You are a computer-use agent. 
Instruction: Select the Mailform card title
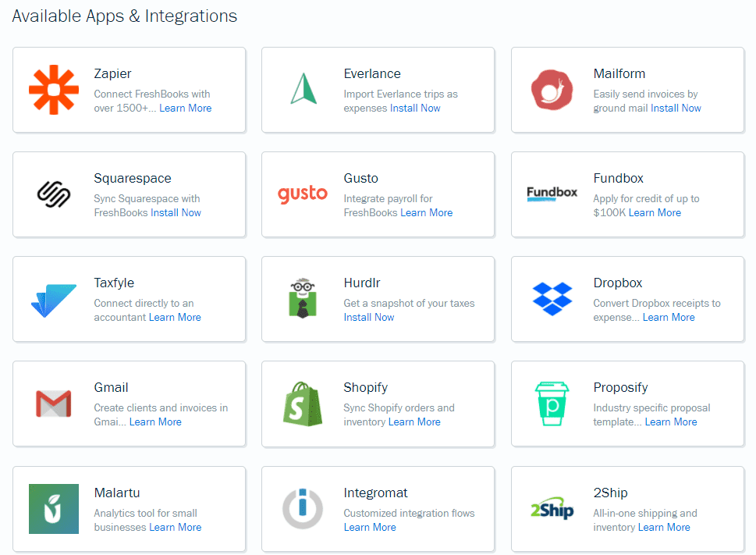[619, 74]
